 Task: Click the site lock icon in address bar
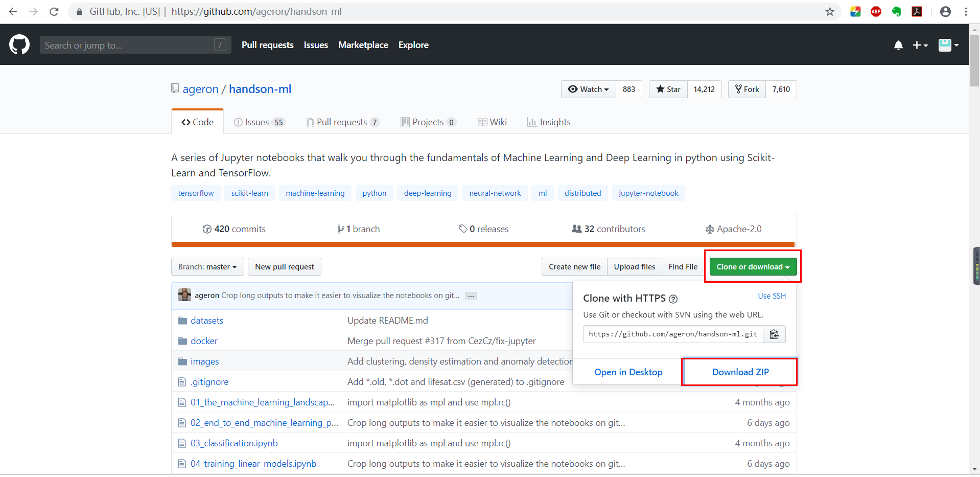(79, 11)
